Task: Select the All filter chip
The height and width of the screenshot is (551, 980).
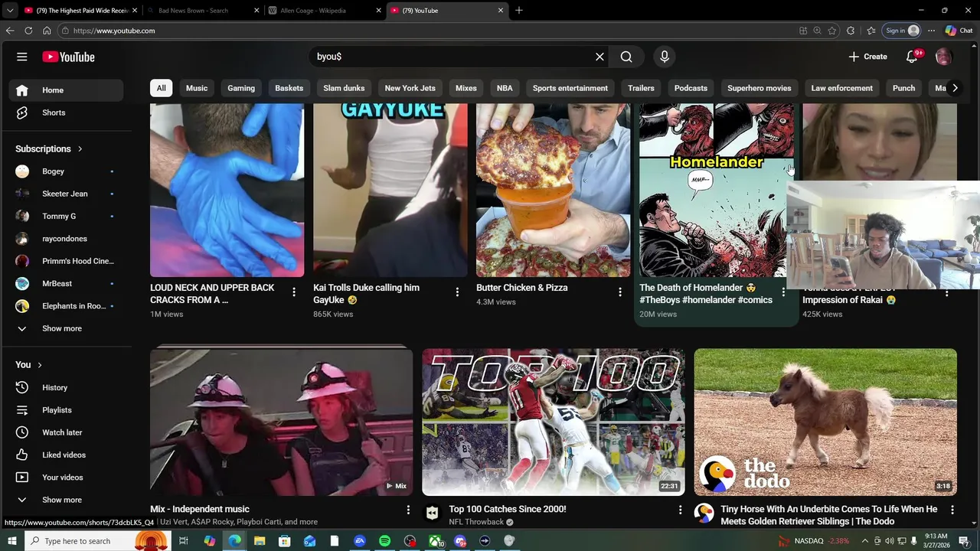Action: point(161,88)
